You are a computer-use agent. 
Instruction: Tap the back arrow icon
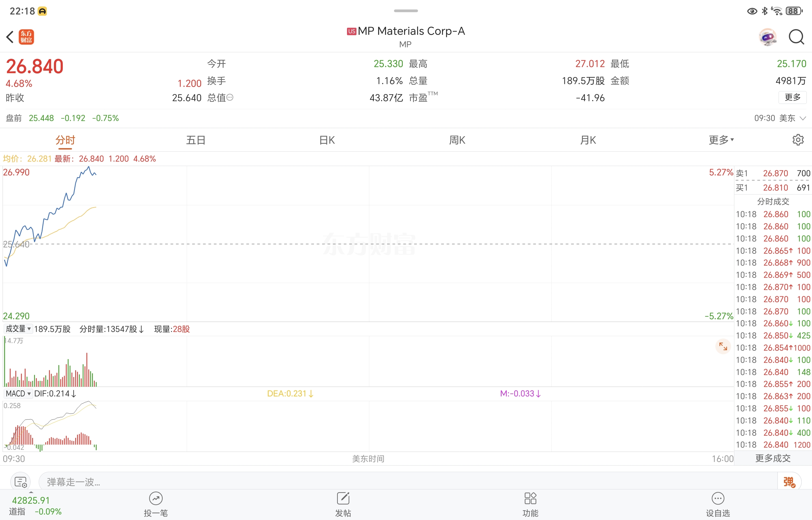point(10,37)
